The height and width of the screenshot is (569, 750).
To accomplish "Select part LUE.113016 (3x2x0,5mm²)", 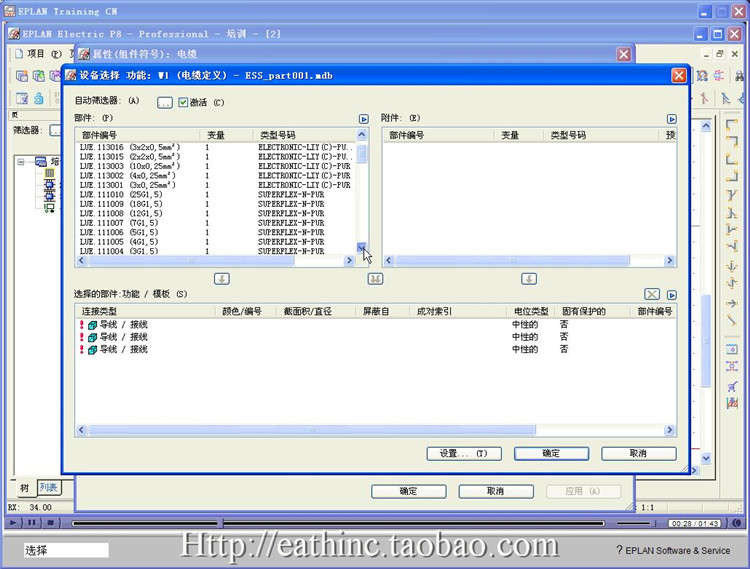I will (x=215, y=147).
